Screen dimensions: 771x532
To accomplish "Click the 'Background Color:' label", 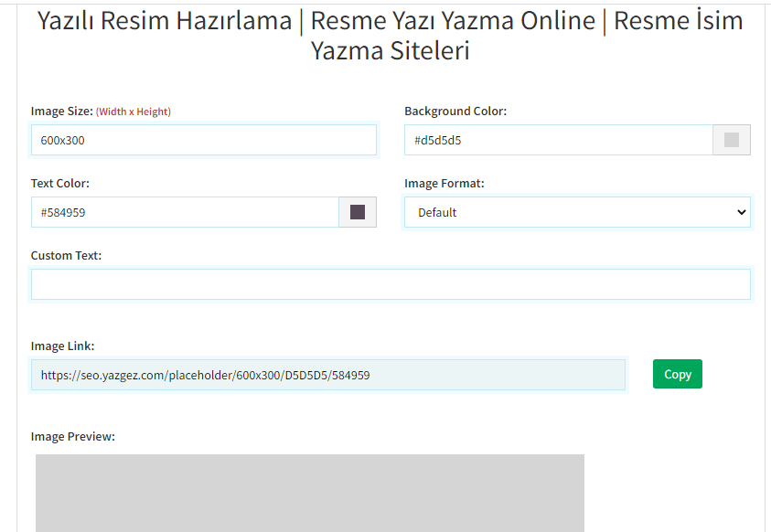I will (x=455, y=112).
